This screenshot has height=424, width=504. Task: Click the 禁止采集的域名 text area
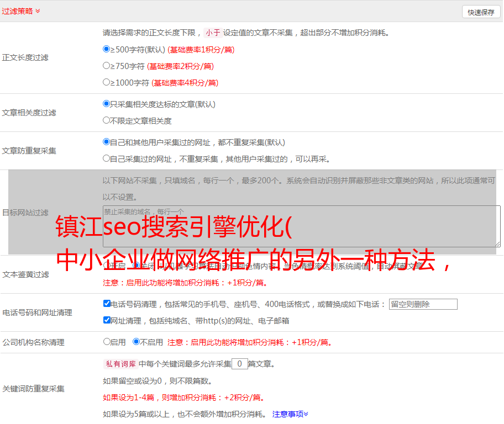coord(301,226)
